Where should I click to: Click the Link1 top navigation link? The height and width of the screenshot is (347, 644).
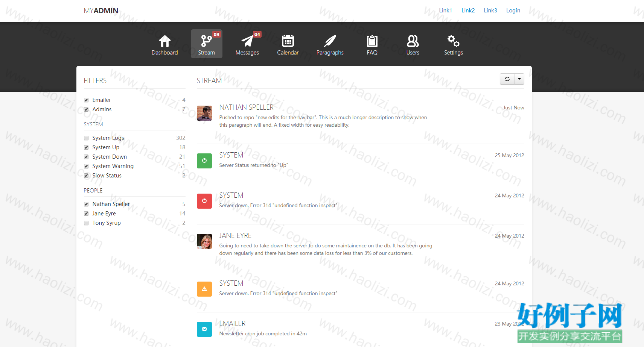(x=445, y=11)
